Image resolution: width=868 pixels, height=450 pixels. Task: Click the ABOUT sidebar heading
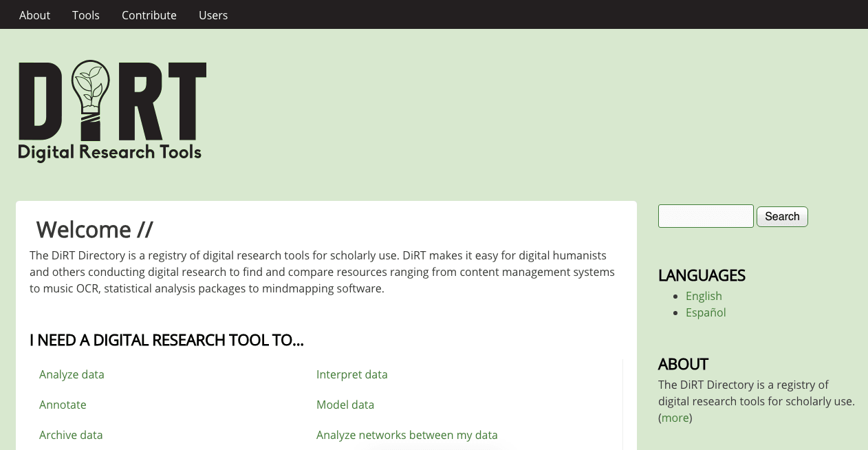(x=683, y=364)
